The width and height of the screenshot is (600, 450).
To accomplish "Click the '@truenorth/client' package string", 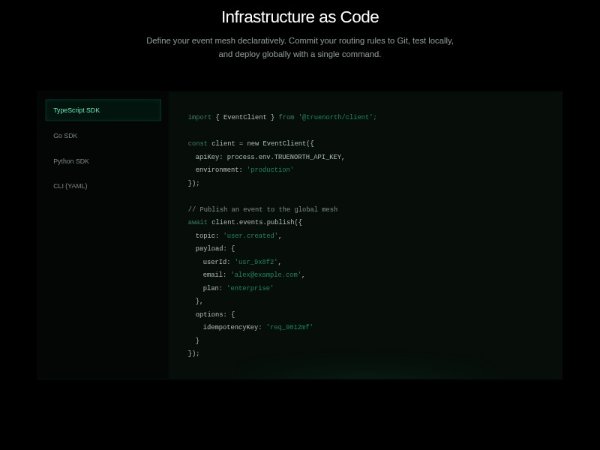I will (337, 117).
